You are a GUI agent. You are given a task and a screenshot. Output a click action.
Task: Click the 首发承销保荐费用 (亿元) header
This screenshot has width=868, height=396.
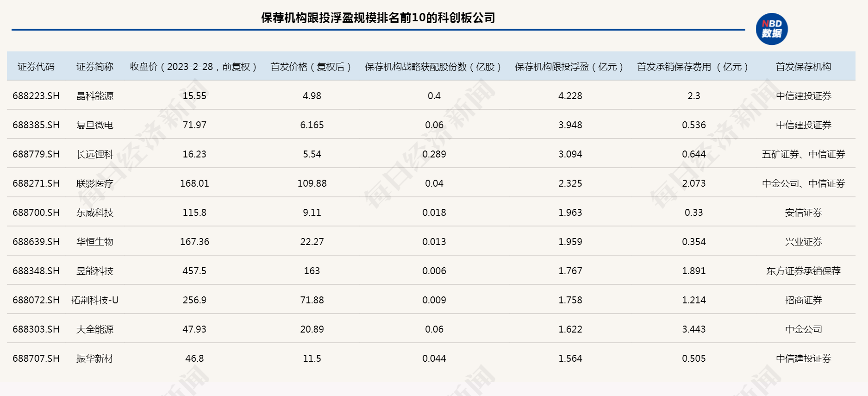693,67
